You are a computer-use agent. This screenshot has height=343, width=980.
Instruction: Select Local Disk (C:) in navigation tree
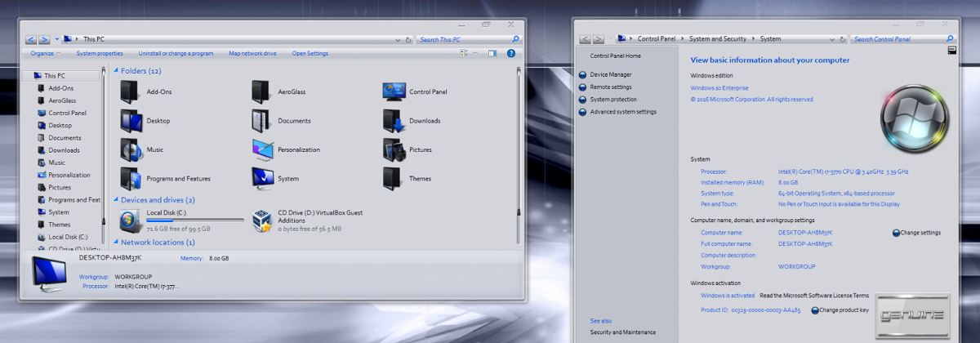click(68, 237)
